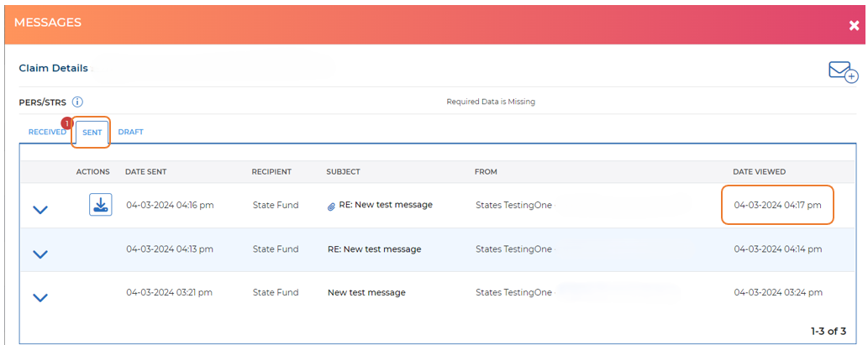Image resolution: width=868 pixels, height=345 pixels.
Task: Click the Subject column header
Action: 343,172
